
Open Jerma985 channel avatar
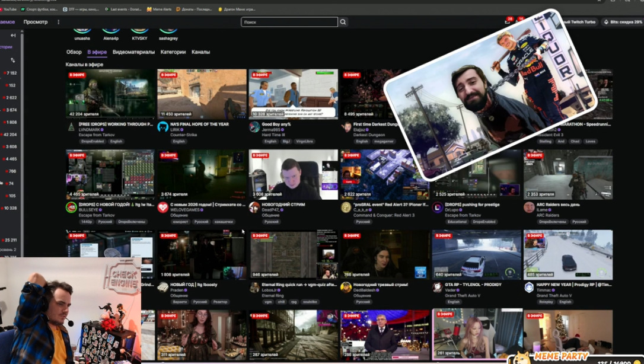pyautogui.click(x=254, y=127)
